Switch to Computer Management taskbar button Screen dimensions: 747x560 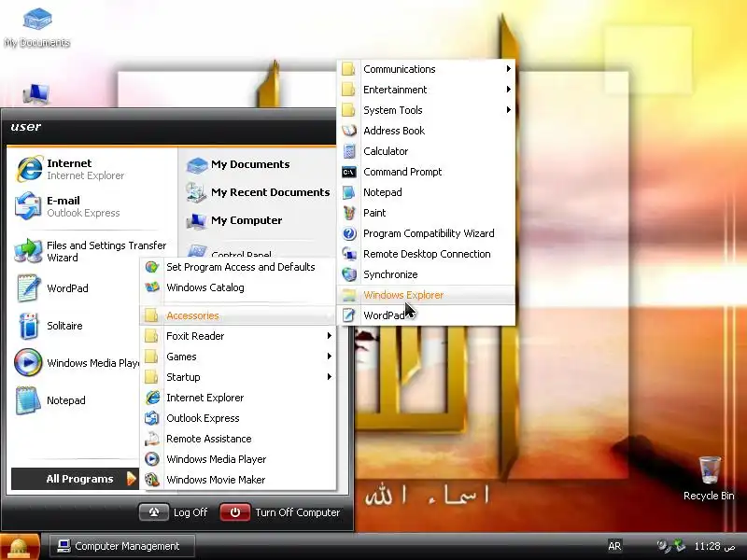[x=122, y=546]
